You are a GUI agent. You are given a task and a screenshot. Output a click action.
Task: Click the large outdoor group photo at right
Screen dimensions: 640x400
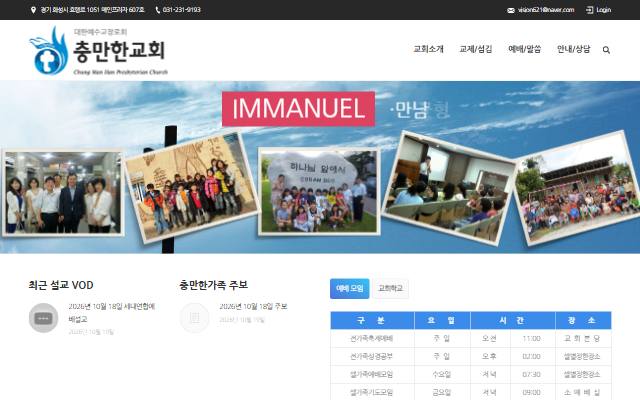coord(578,187)
